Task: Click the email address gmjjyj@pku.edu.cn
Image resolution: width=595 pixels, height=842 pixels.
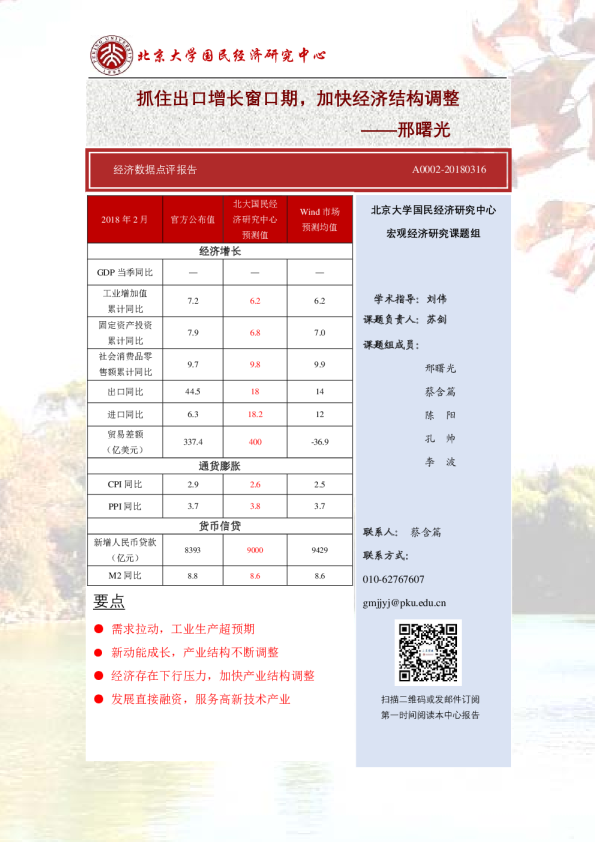Action: [x=404, y=603]
